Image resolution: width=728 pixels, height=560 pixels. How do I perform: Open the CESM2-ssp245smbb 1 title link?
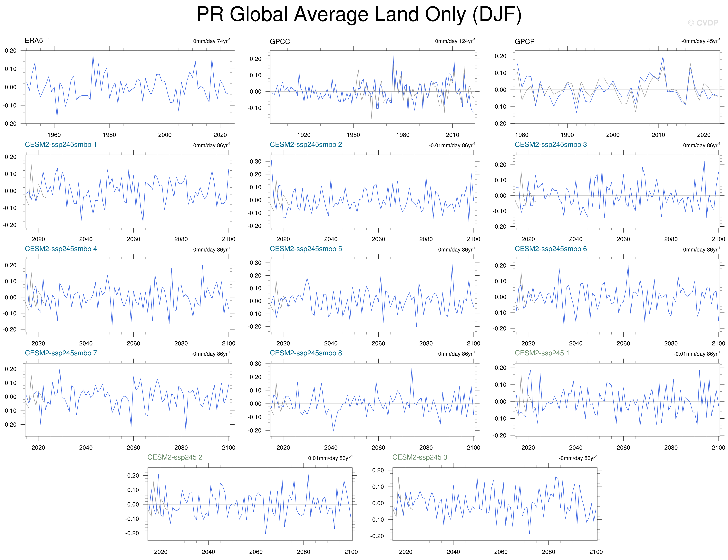[61, 145]
